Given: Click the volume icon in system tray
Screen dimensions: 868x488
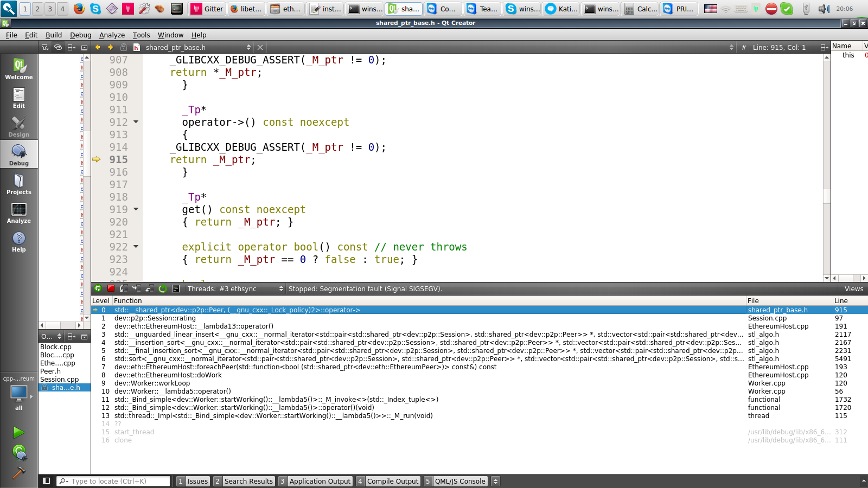Looking at the screenshot, I should tap(824, 9).
